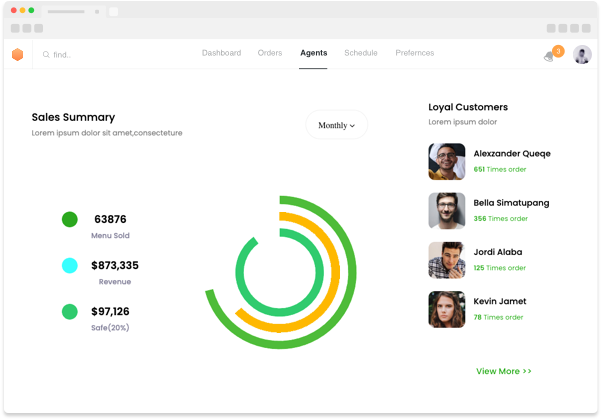Click the orange hexagon app logo
The width and height of the screenshot is (602, 420).
[x=17, y=55]
